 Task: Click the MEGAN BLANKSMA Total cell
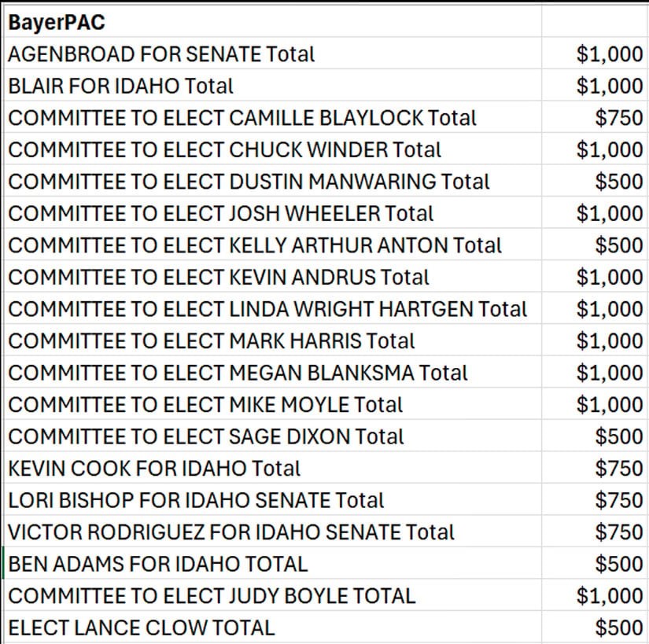coord(238,373)
